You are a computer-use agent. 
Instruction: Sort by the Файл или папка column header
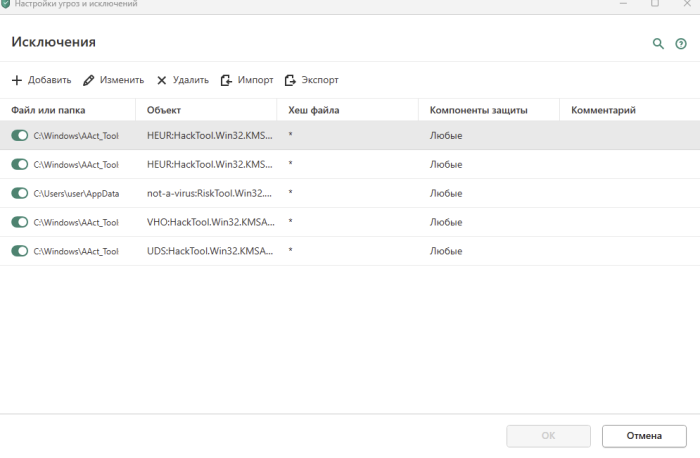[67, 110]
